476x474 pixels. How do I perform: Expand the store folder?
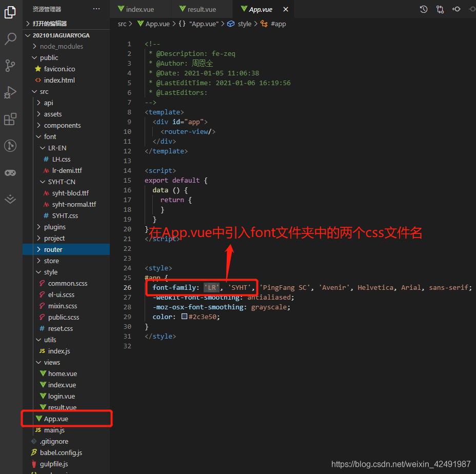66,261
